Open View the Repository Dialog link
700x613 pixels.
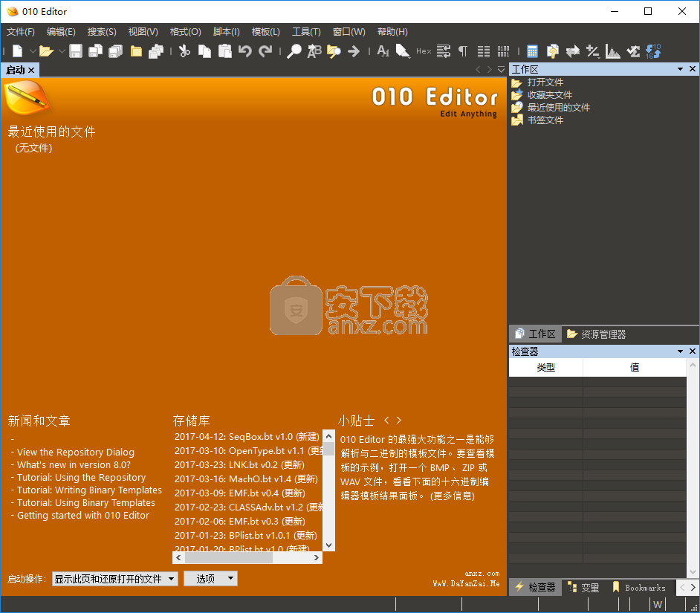pos(76,452)
